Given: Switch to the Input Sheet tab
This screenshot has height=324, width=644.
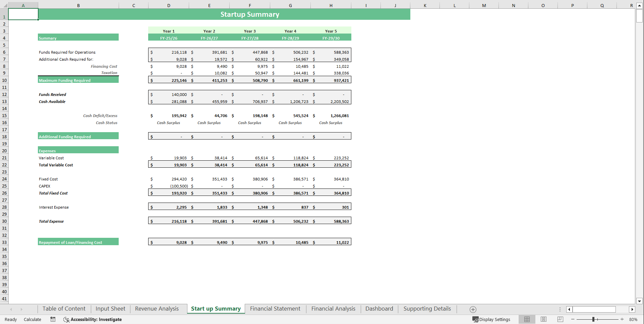Looking at the screenshot, I should coord(110,309).
